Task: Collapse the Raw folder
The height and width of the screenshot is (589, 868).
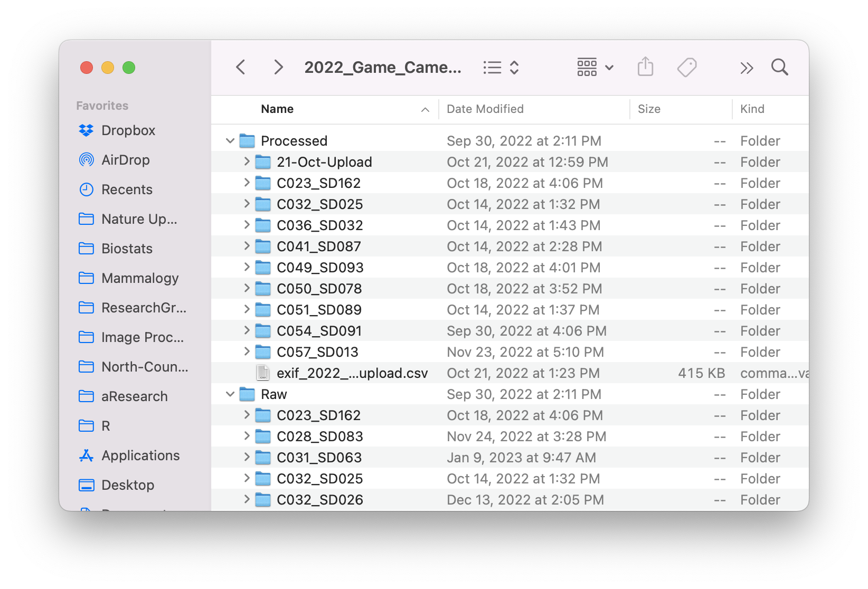Action: (x=230, y=394)
